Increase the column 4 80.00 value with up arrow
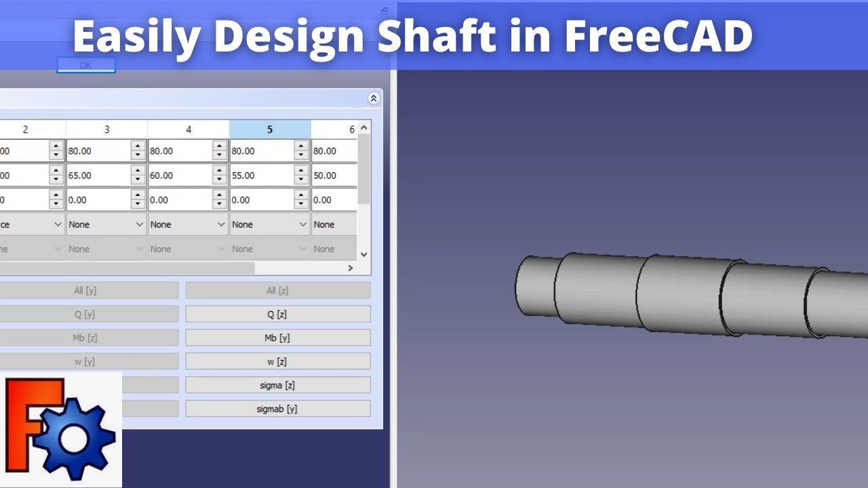The width and height of the screenshot is (868, 488). click(x=220, y=146)
